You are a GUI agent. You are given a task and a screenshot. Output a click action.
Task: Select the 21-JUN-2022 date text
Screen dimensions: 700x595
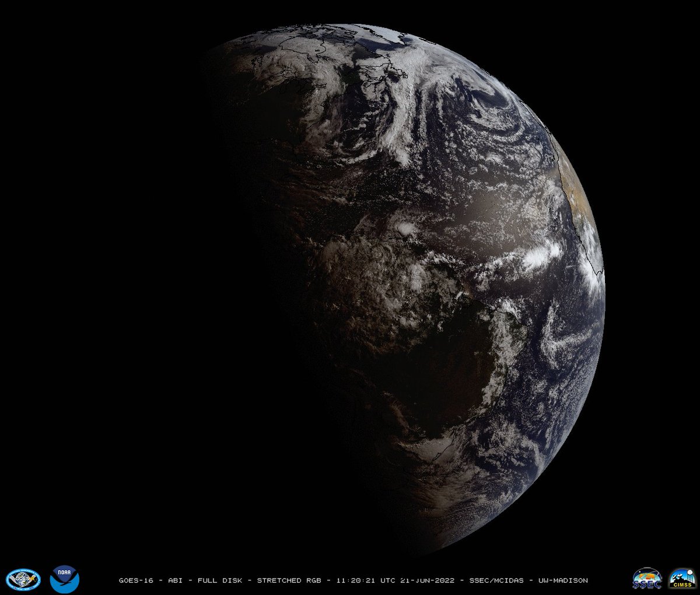point(428,580)
